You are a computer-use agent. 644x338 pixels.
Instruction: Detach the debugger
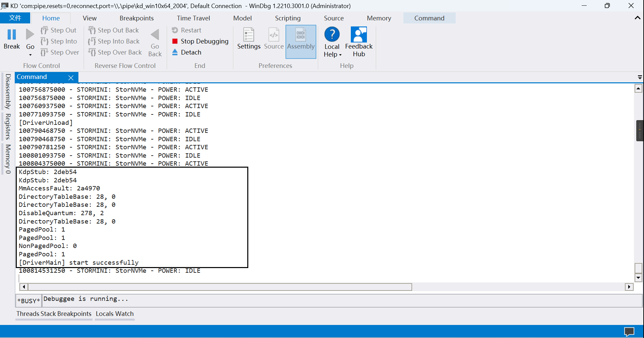click(x=187, y=52)
